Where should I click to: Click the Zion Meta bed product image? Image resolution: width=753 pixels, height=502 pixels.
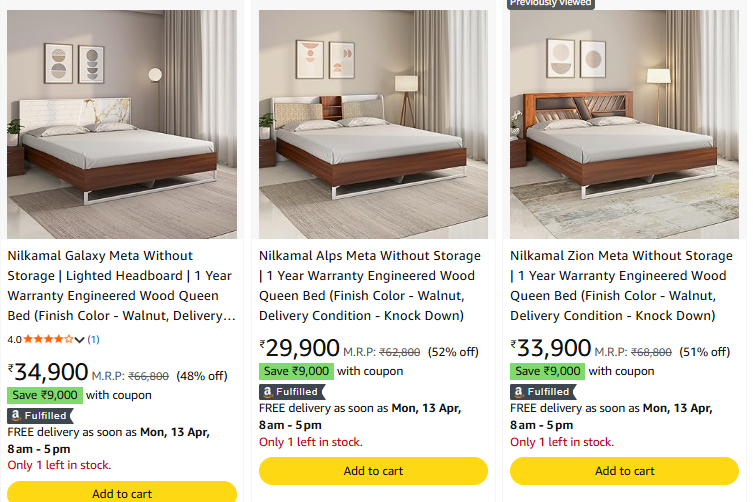(x=624, y=124)
